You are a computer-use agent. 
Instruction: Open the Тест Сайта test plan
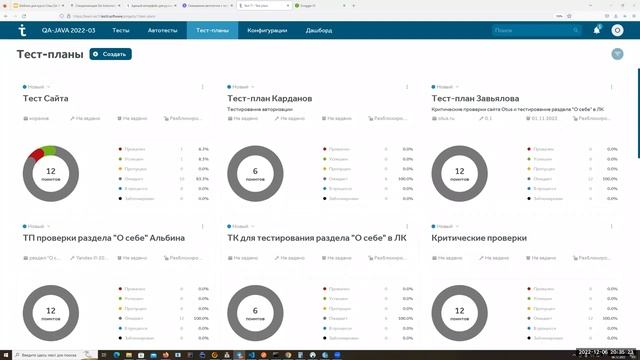click(45, 98)
